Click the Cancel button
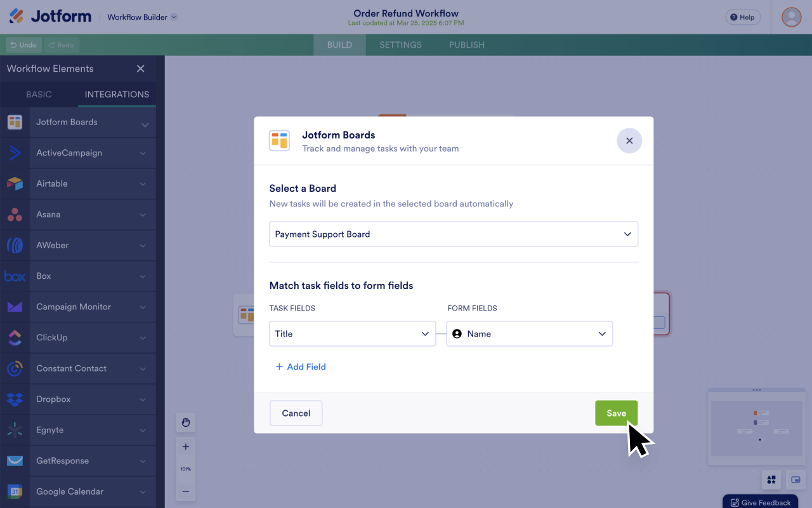Image resolution: width=812 pixels, height=508 pixels. click(x=296, y=413)
